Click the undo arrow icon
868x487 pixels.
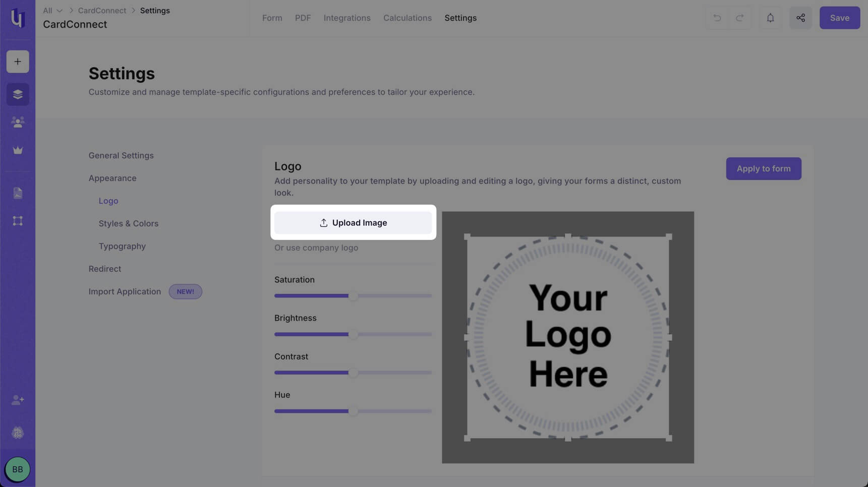point(717,18)
